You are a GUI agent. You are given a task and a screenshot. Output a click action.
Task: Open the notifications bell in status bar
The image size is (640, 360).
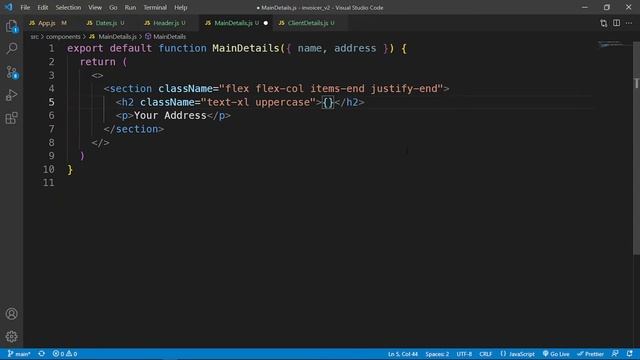coord(629,354)
